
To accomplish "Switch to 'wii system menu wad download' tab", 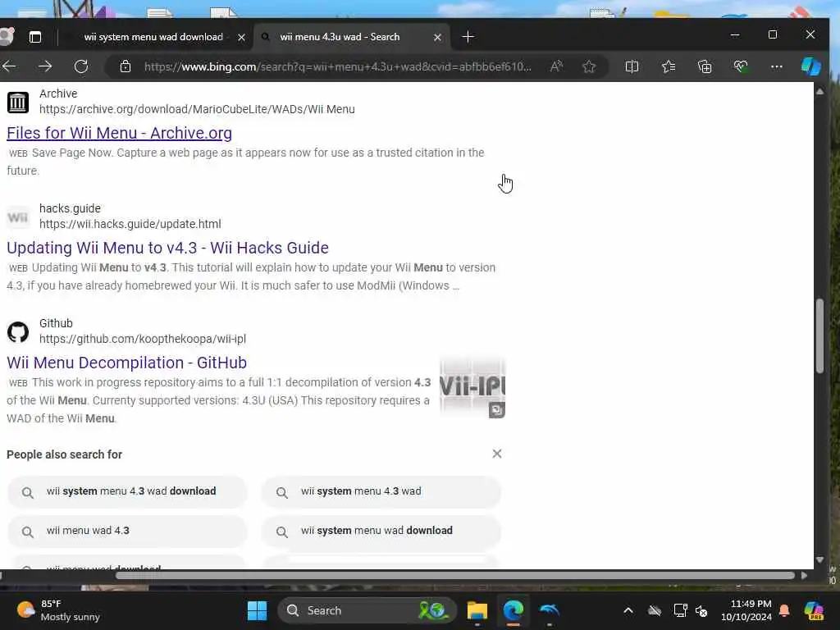I will 153,37.
